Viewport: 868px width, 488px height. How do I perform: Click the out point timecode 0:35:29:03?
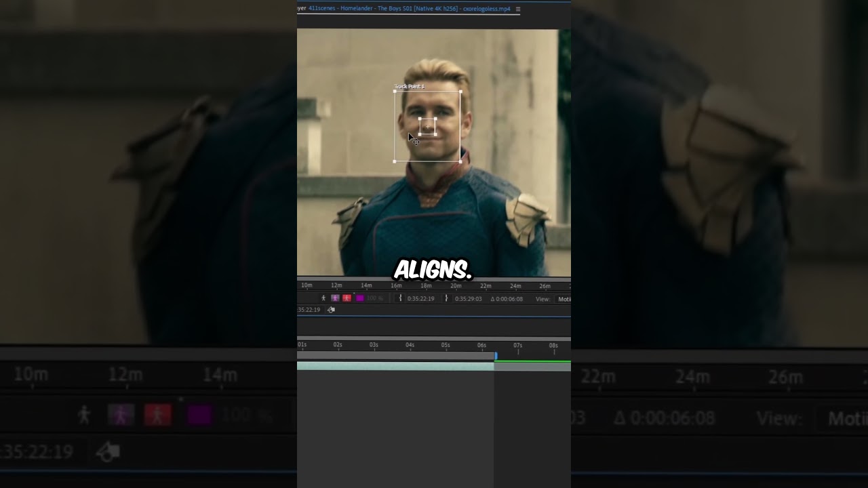click(x=469, y=299)
